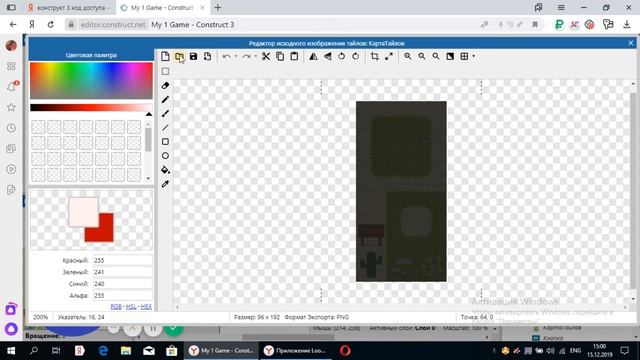Crop the image with crop icon
This screenshot has height=360, width=640.
tap(375, 56)
